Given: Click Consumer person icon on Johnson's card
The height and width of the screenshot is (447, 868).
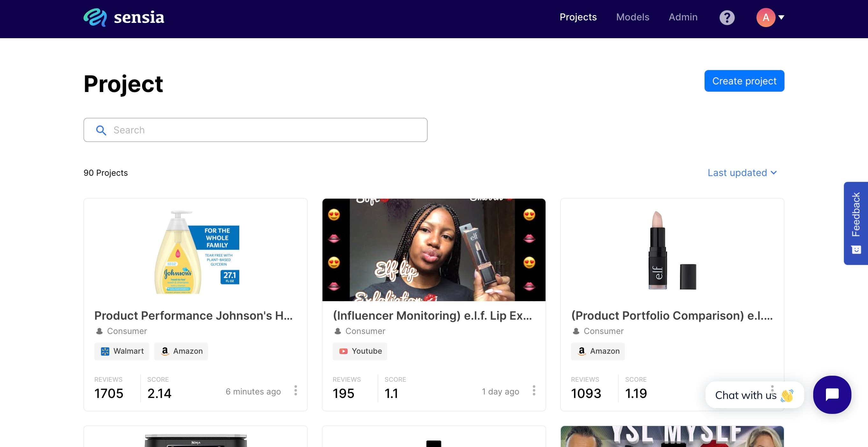Looking at the screenshot, I should (x=99, y=331).
